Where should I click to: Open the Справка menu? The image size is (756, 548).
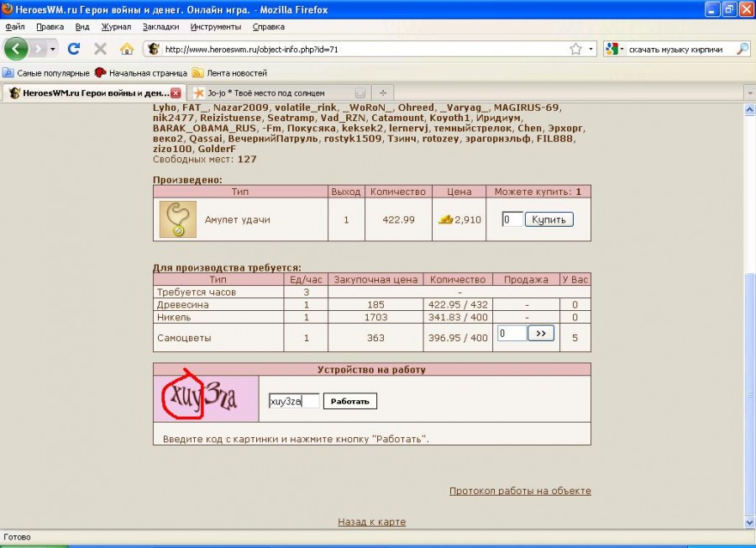click(x=269, y=27)
